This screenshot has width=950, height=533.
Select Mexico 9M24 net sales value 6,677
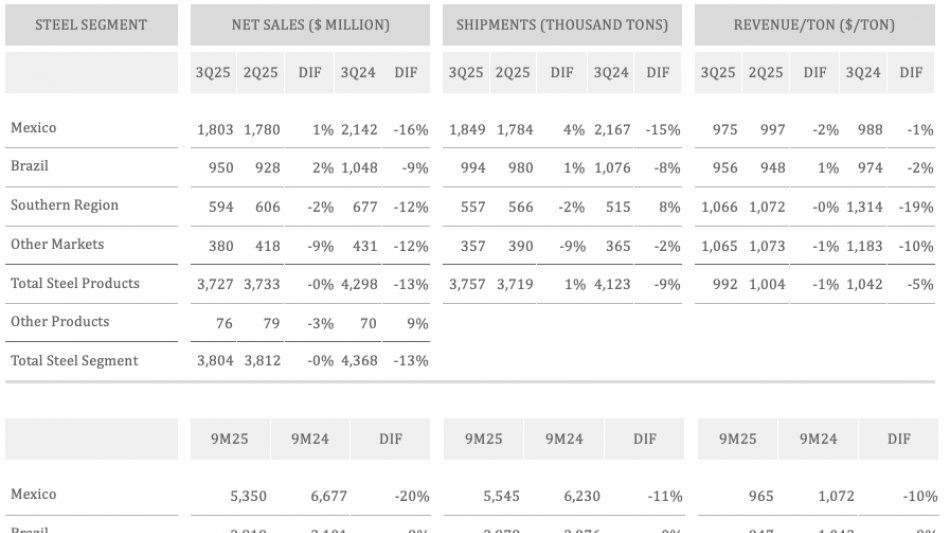click(329, 495)
